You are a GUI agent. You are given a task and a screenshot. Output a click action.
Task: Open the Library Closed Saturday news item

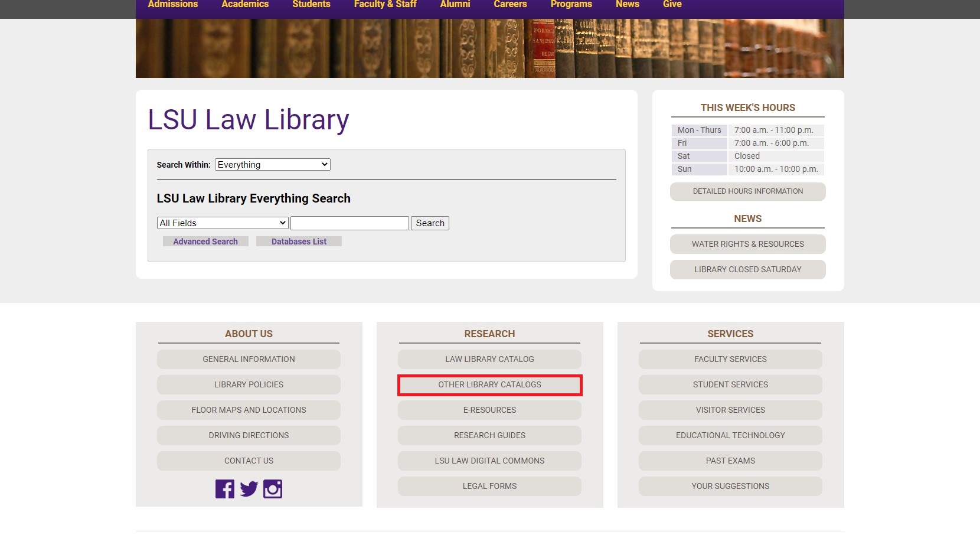pos(748,269)
